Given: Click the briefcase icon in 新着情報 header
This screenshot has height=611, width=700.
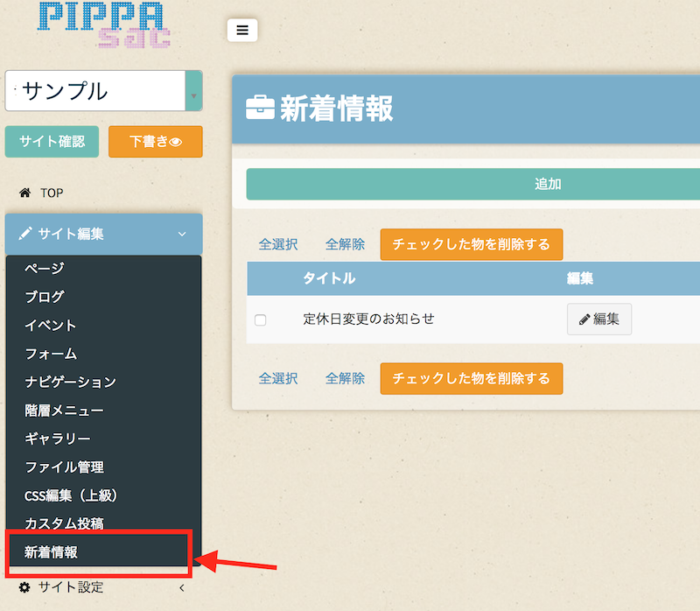Looking at the screenshot, I should pyautogui.click(x=260, y=108).
